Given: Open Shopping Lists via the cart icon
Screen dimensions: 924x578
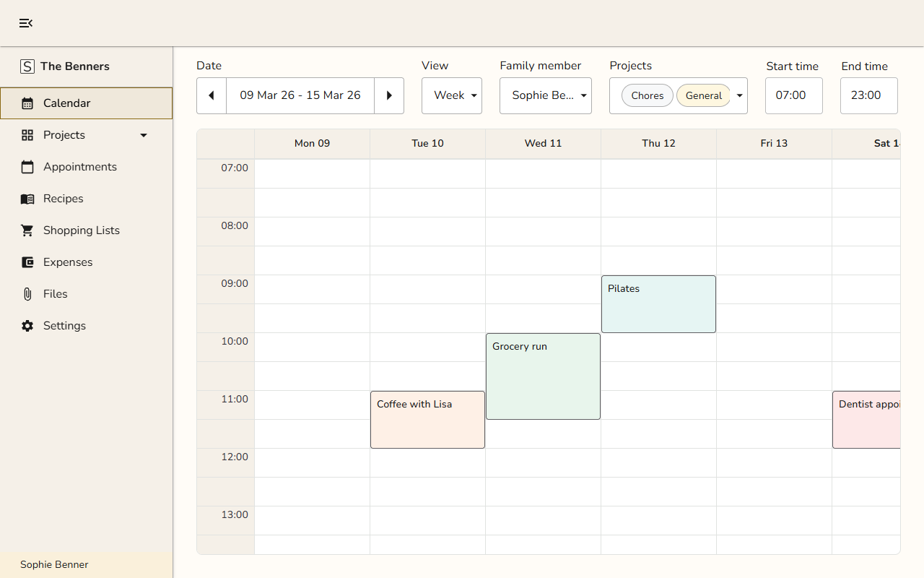Looking at the screenshot, I should click(x=27, y=230).
